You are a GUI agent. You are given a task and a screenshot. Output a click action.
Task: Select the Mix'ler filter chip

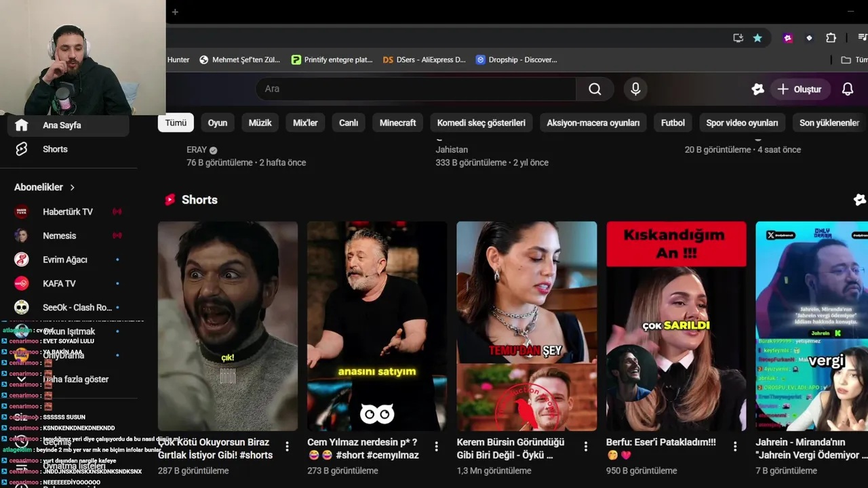(x=305, y=123)
